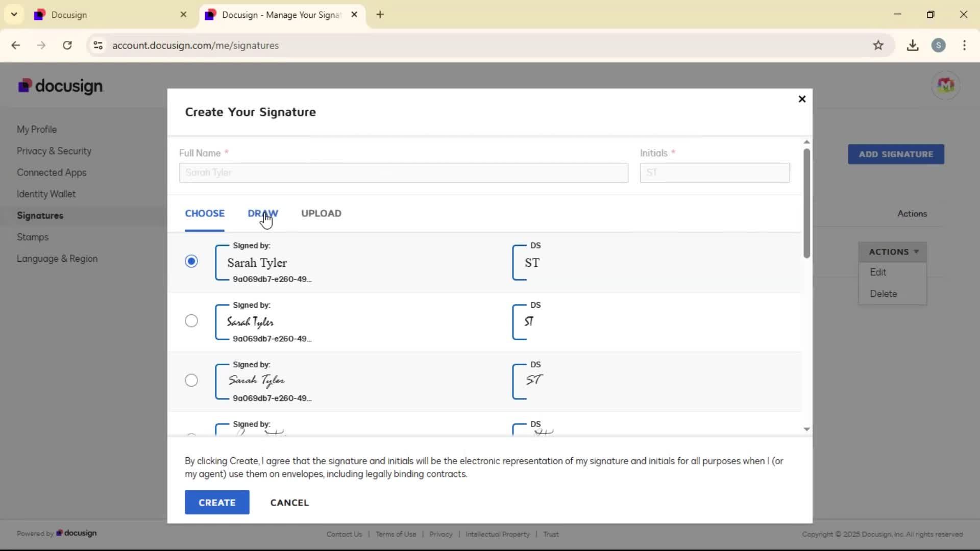
Task: Select the third signature style radio
Action: [191, 381]
